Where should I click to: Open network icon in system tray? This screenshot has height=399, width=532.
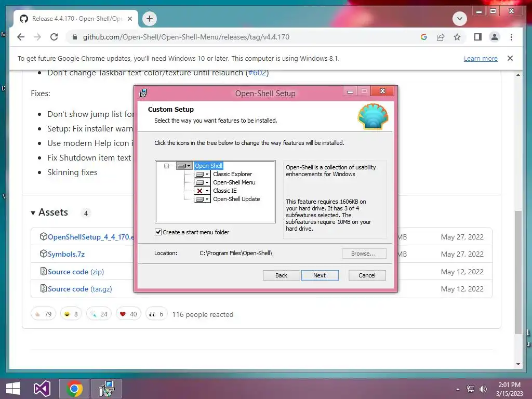471,389
